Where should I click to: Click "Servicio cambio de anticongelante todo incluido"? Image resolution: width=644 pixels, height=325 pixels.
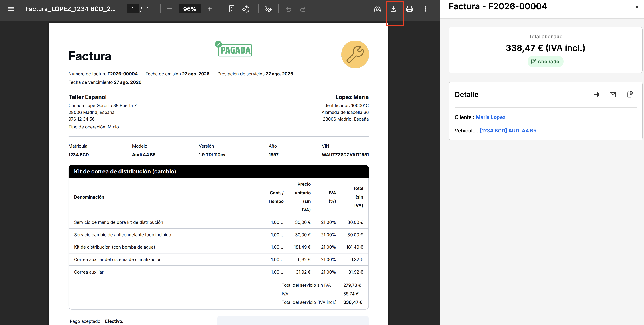[x=122, y=235]
